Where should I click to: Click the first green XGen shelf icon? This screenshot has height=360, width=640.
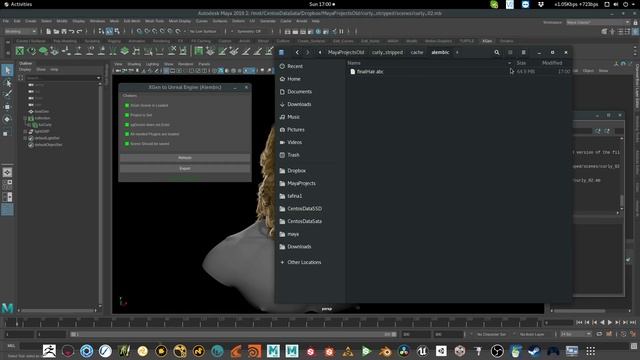coord(20,51)
